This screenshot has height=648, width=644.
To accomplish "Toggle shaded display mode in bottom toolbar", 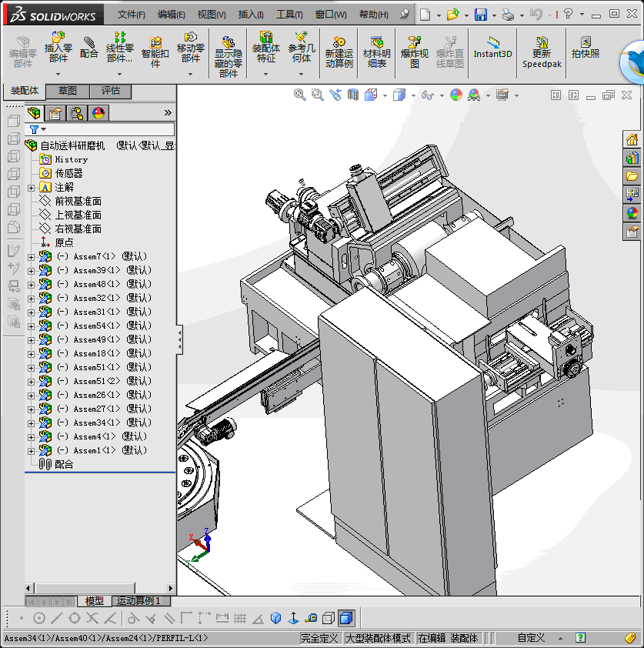I will [x=346, y=618].
